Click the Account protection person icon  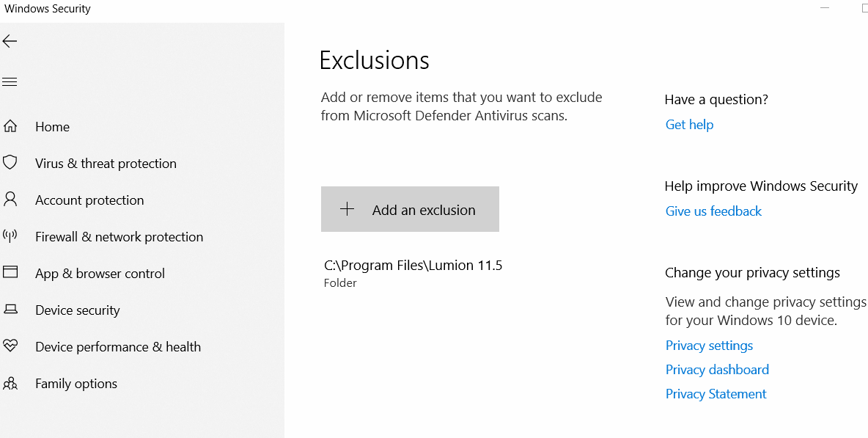pos(10,200)
